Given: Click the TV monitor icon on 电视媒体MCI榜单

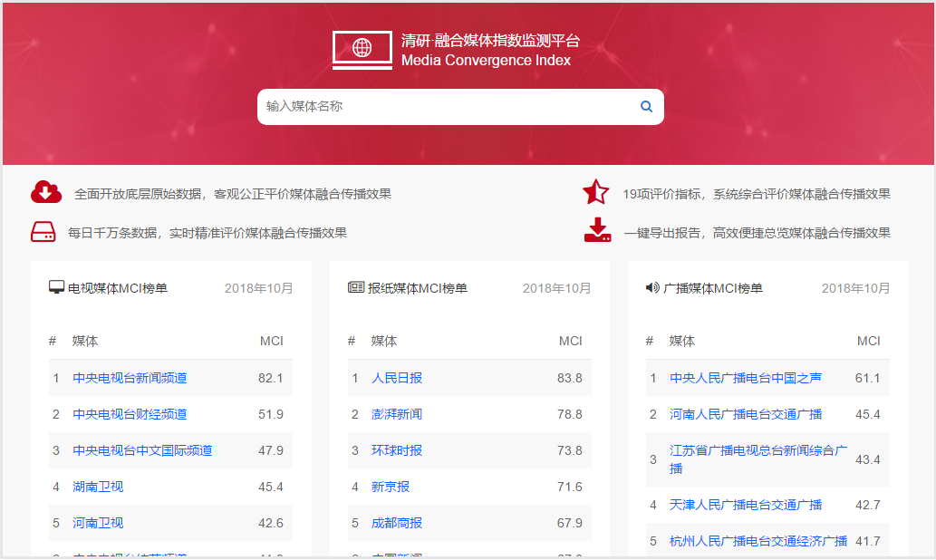Looking at the screenshot, I should pyautogui.click(x=56, y=285).
